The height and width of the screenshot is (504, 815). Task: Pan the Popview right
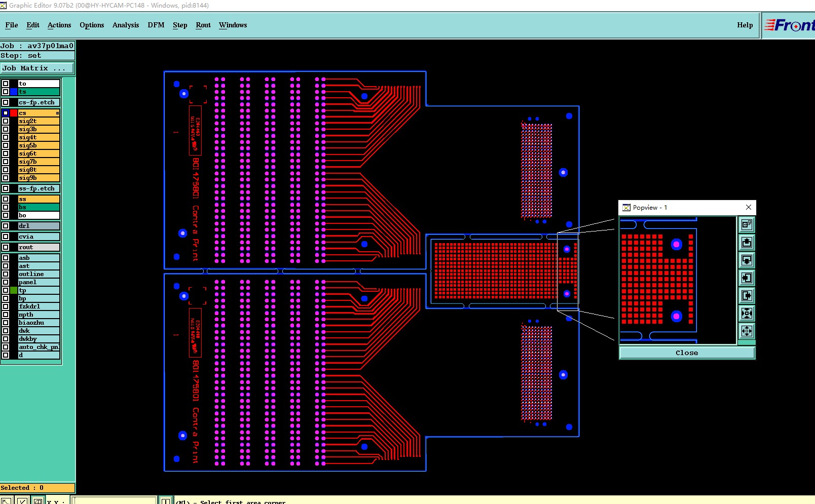(x=747, y=295)
